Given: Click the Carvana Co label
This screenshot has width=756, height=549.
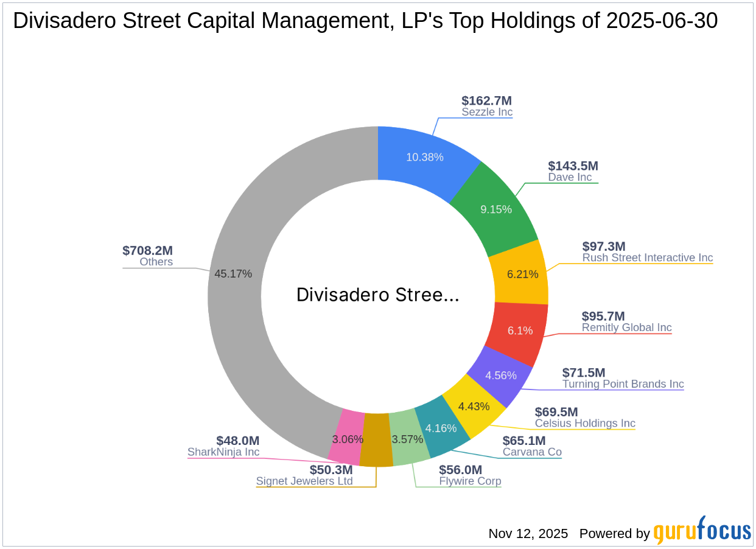Looking at the screenshot, I should 532,452.
